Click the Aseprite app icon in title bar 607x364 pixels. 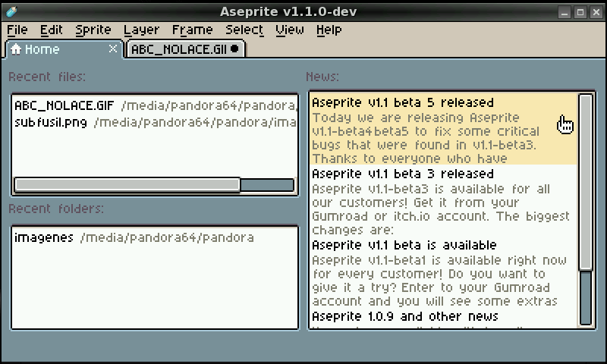point(11,11)
